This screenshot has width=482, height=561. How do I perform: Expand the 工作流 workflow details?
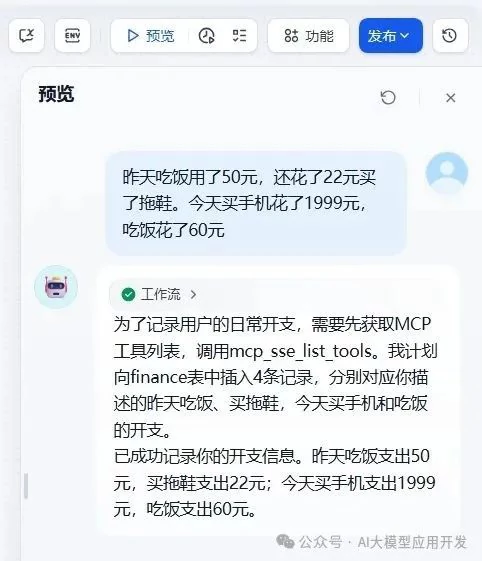click(x=159, y=294)
